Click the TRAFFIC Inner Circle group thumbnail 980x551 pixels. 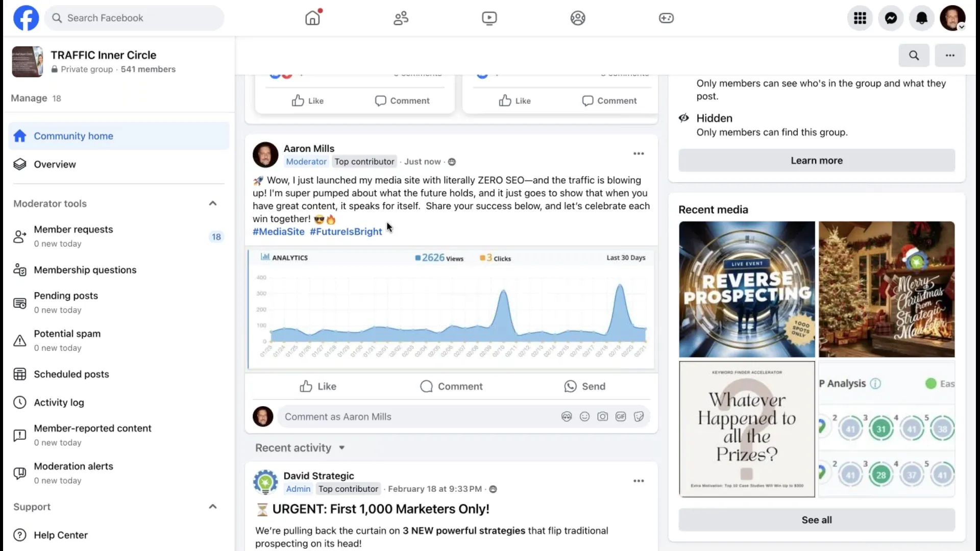pos(27,62)
